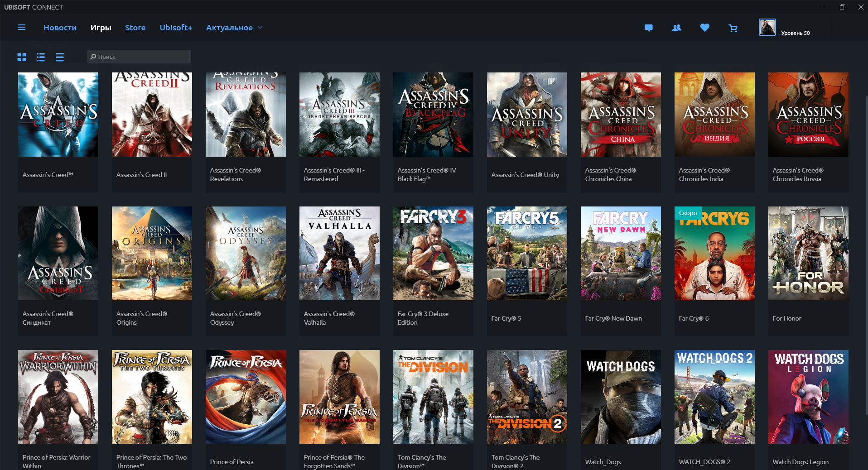Click the "Far Cry® 5" title text

pos(506,318)
